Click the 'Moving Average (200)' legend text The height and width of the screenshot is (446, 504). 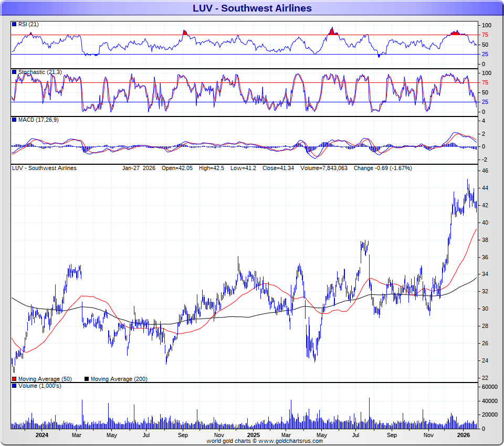119,379
